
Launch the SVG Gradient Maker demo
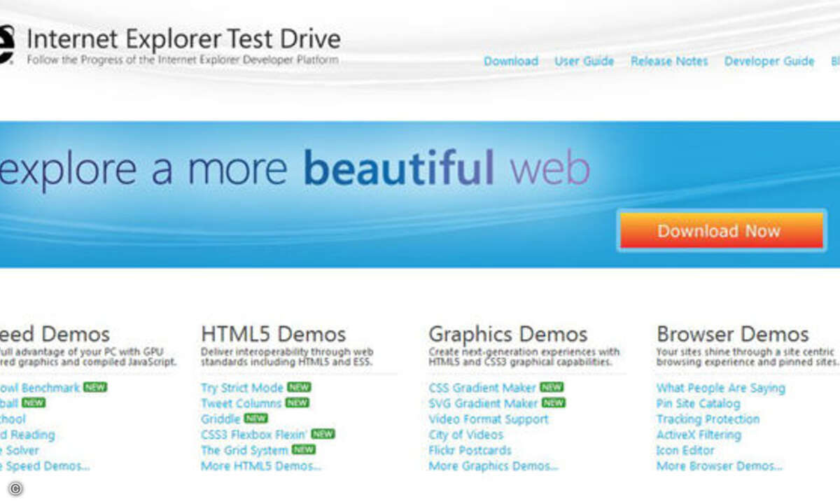pos(484,403)
